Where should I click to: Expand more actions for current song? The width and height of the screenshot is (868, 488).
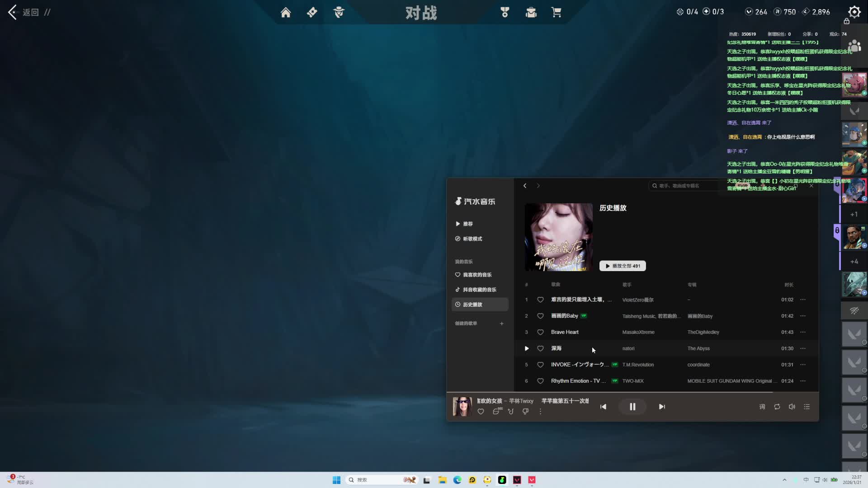pos(540,412)
